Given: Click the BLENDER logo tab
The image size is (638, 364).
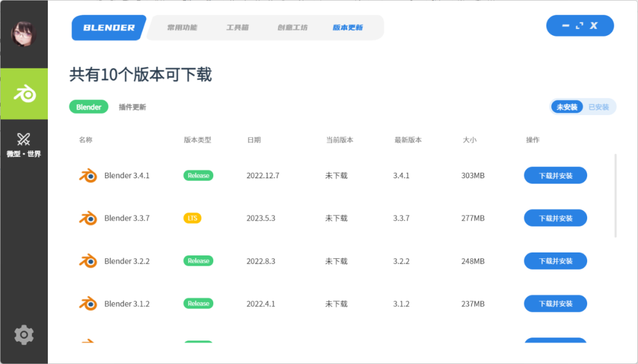Looking at the screenshot, I should (x=109, y=28).
